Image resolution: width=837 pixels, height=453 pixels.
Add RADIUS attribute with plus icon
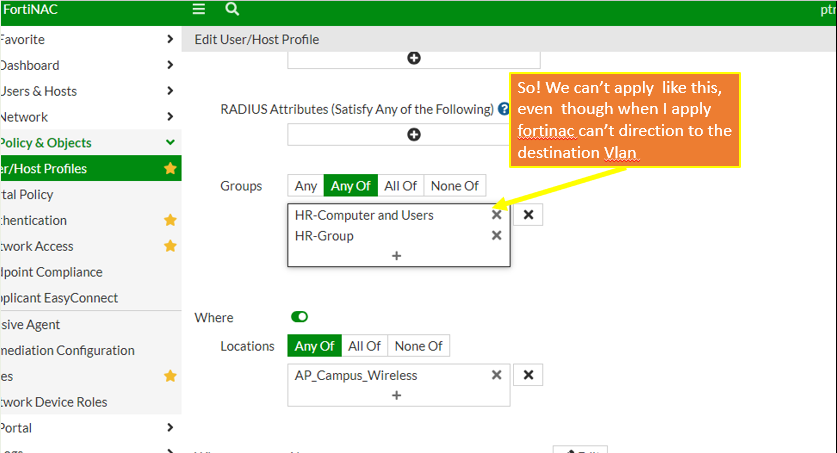(414, 134)
